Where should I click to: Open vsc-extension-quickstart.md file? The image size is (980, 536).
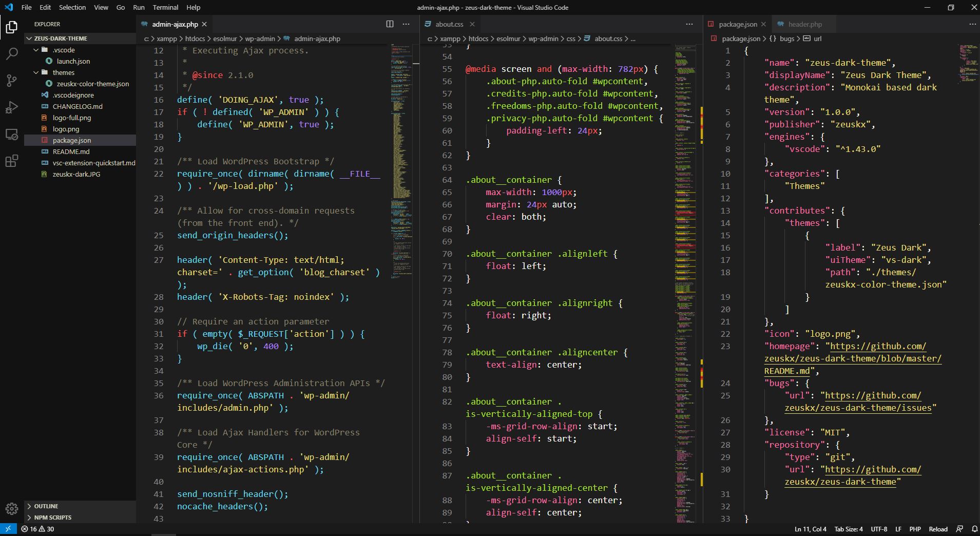pyautogui.click(x=80, y=163)
